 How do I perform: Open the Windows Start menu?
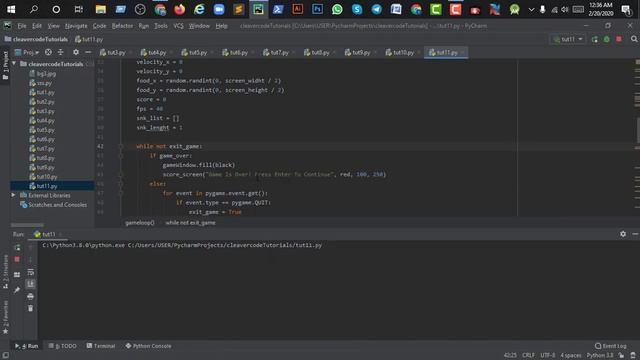pos(11,9)
